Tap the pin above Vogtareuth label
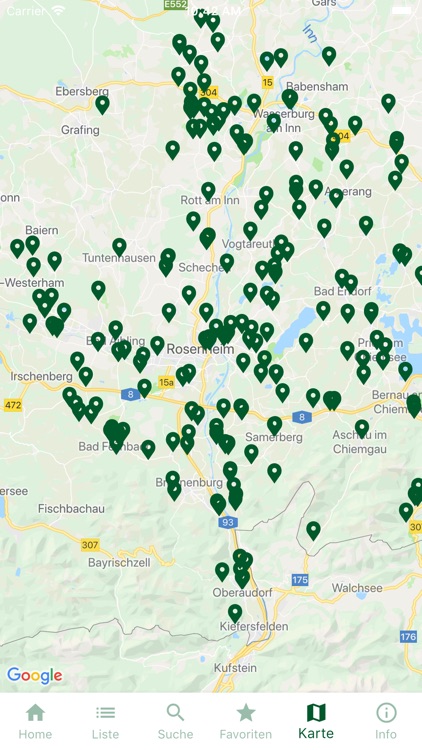 250,231
